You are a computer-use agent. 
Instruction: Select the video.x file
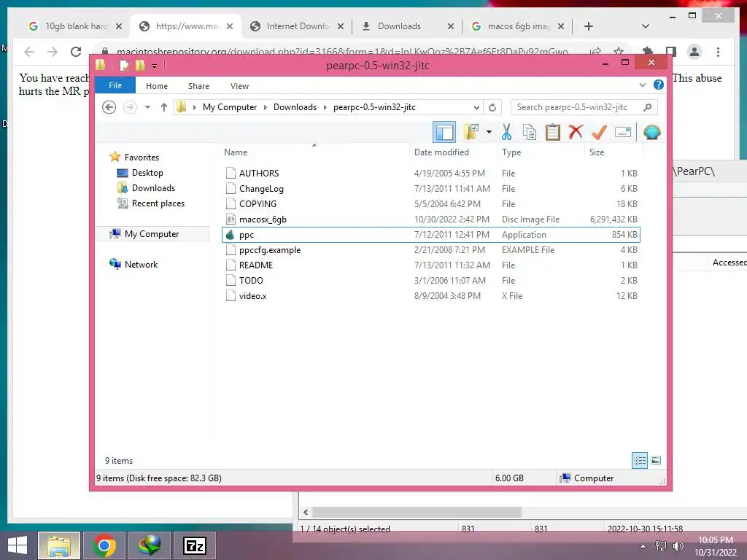[x=430, y=295]
